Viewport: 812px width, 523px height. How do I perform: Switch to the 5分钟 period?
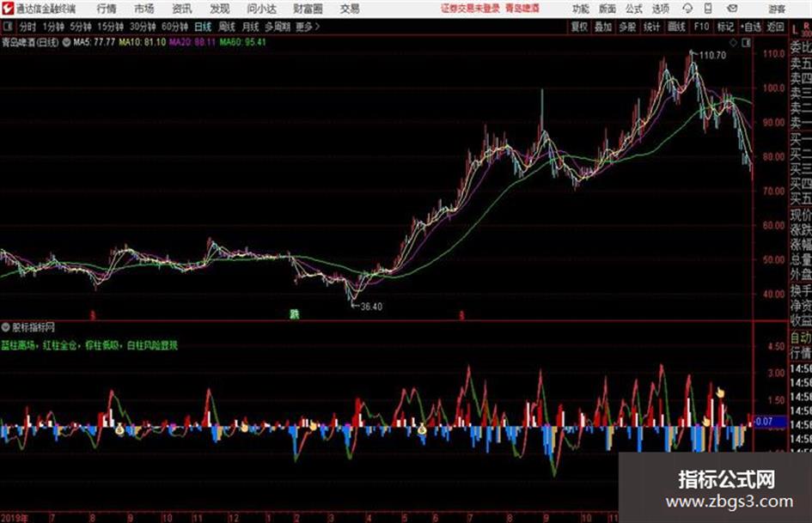(x=80, y=26)
